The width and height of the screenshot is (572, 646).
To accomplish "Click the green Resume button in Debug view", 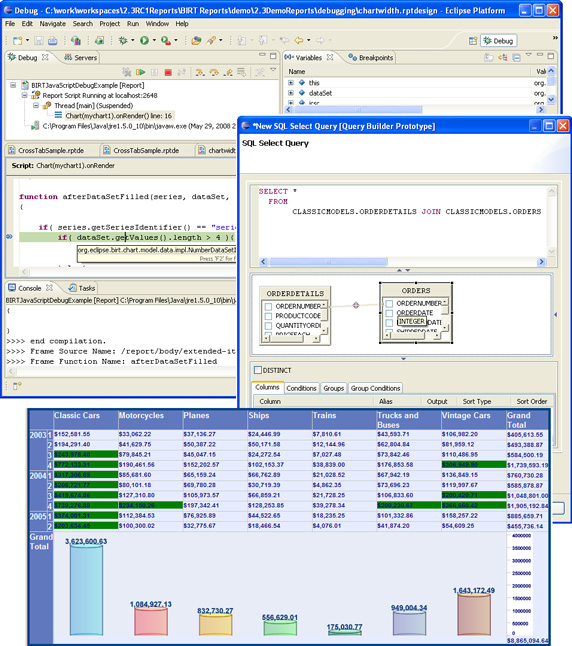I will (141, 73).
